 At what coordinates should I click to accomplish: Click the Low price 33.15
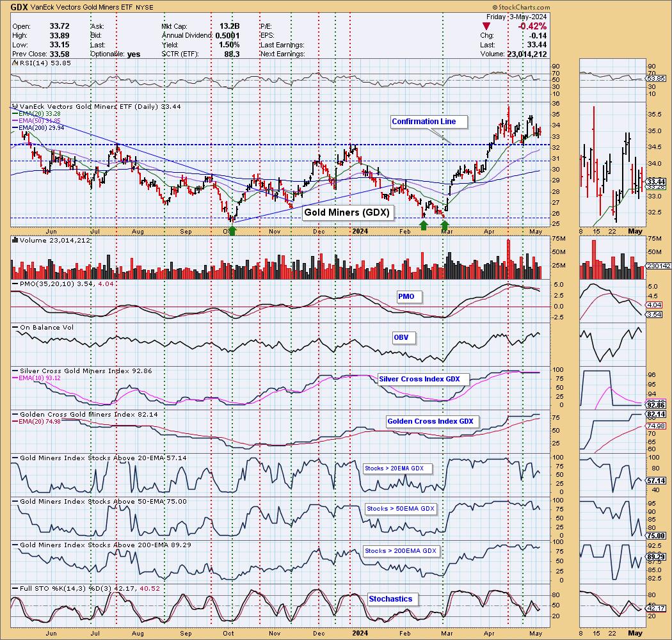60,45
